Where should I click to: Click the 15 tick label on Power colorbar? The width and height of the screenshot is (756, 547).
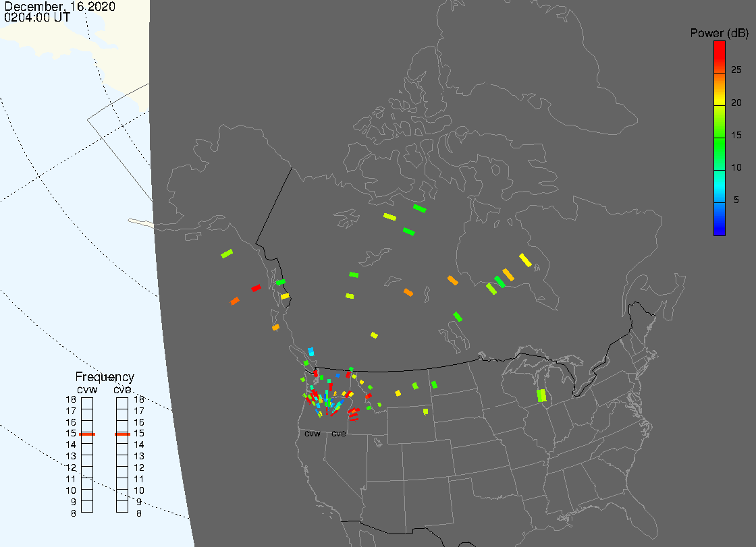[x=736, y=135]
